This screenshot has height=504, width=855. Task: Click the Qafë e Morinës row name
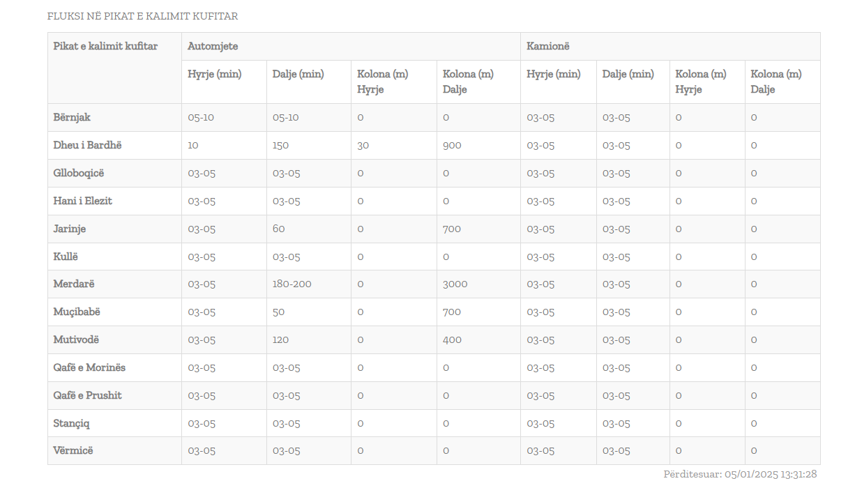[89, 367]
